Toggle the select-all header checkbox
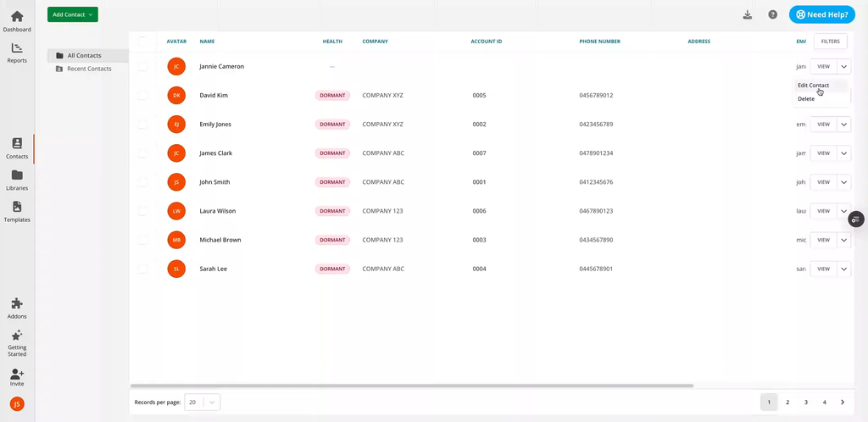 click(x=142, y=41)
